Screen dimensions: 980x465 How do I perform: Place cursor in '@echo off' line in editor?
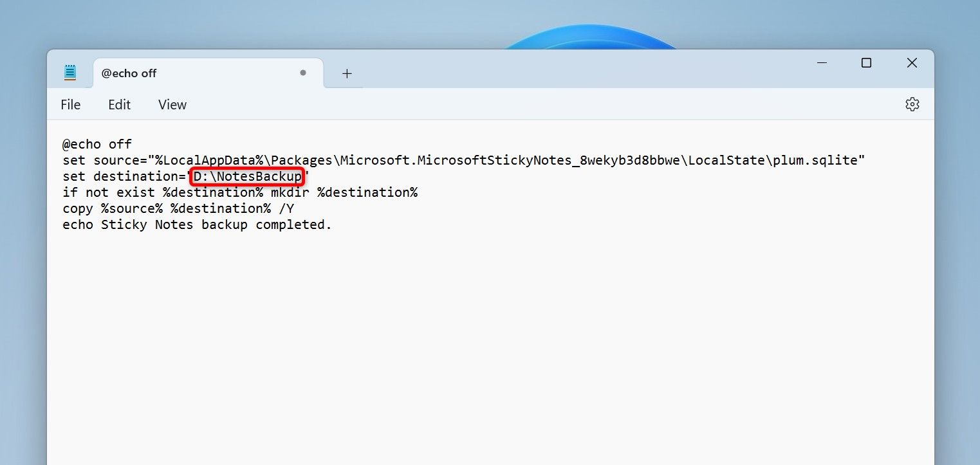coord(97,144)
